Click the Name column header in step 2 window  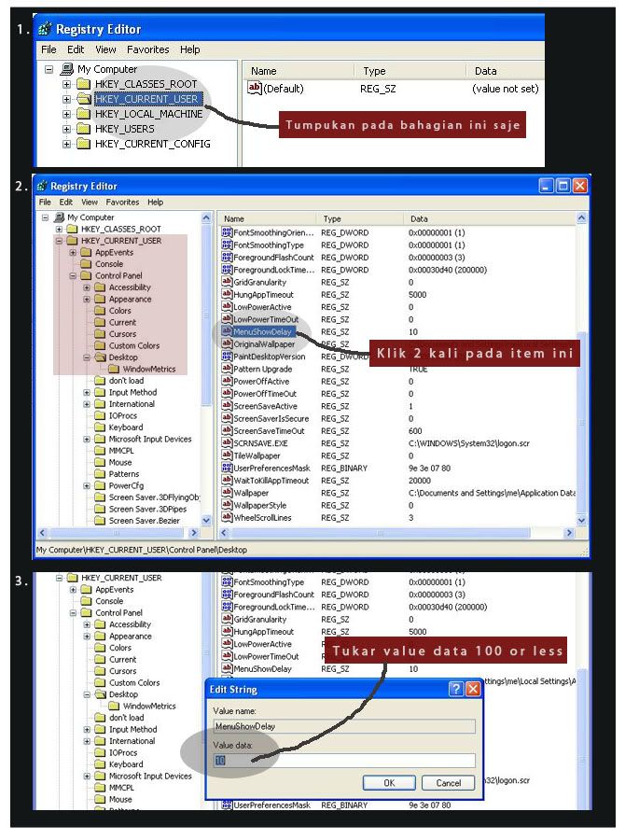pyautogui.click(x=270, y=218)
